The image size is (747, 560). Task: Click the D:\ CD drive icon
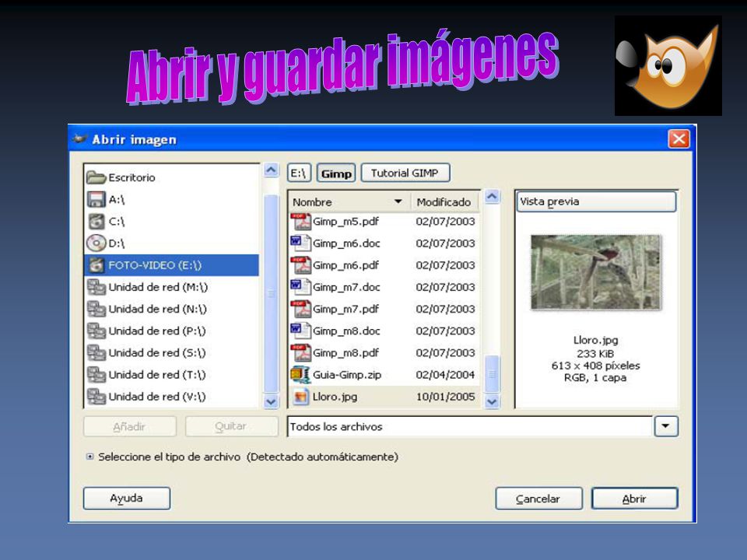click(96, 243)
